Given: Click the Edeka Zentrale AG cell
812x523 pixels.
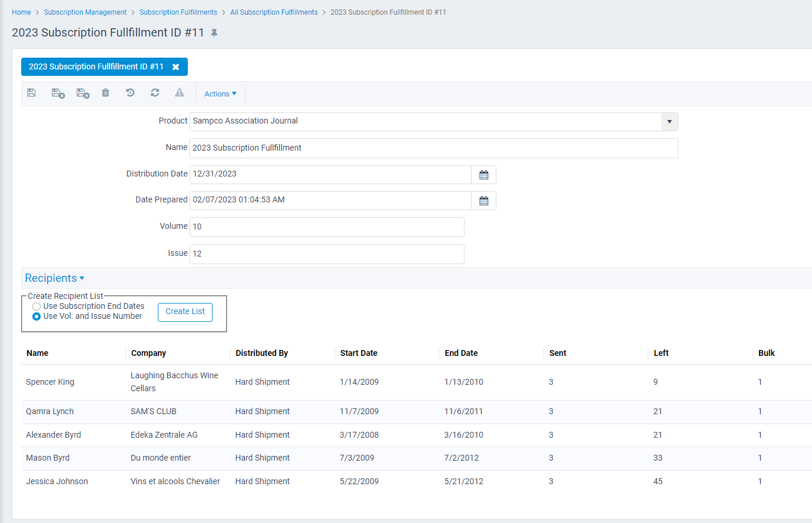Looking at the screenshot, I should 164,435.
